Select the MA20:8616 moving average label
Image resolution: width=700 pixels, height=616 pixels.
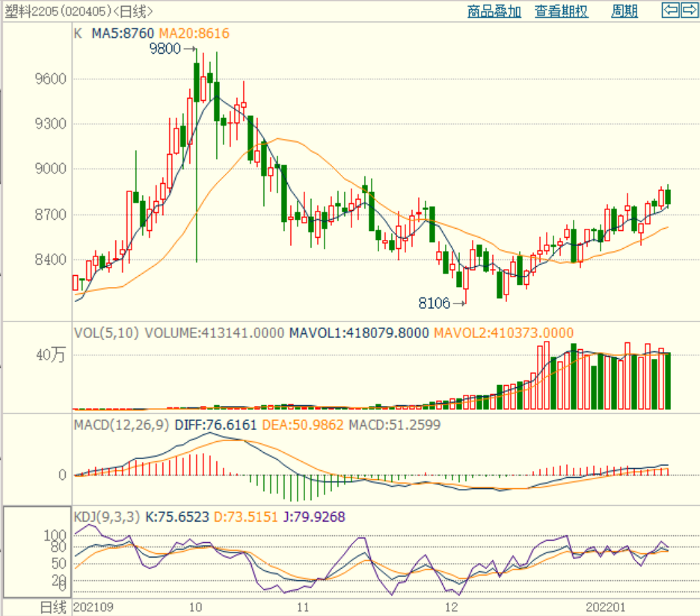[193, 34]
